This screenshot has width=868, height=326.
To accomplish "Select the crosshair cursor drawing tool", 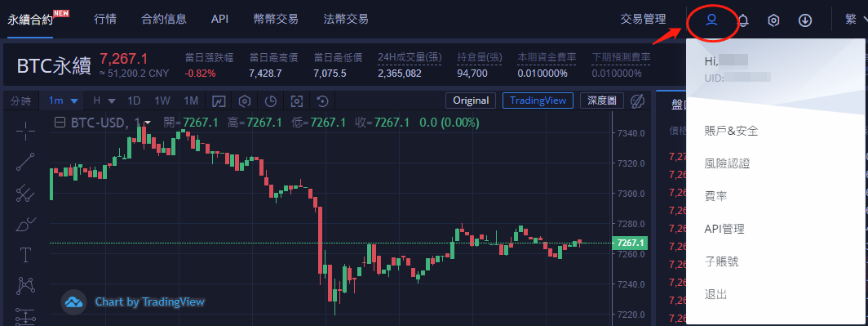I will (x=25, y=132).
